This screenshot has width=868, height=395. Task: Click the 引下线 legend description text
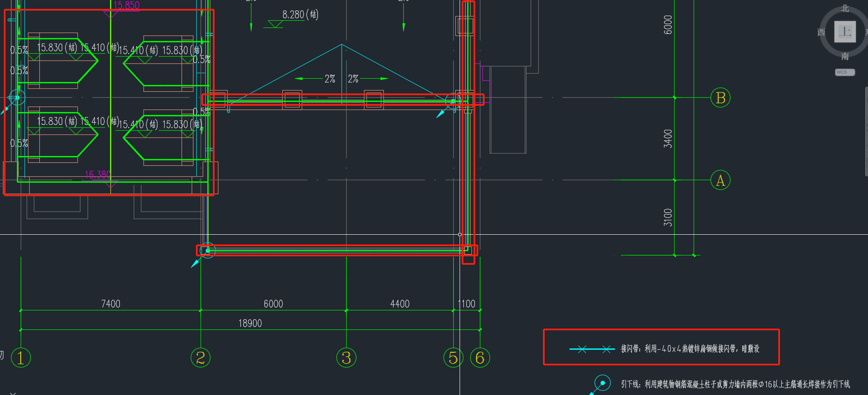[736, 384]
